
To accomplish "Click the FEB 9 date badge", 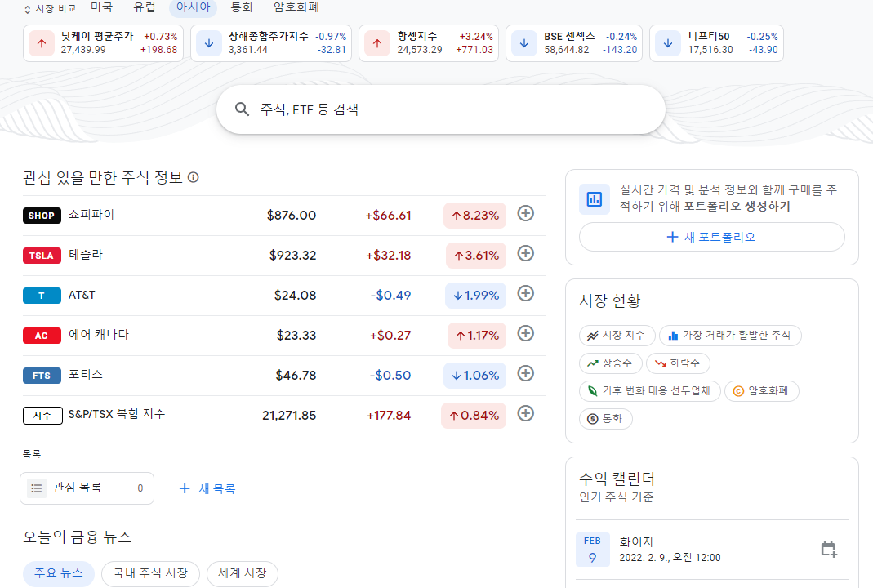I will pyautogui.click(x=592, y=549).
